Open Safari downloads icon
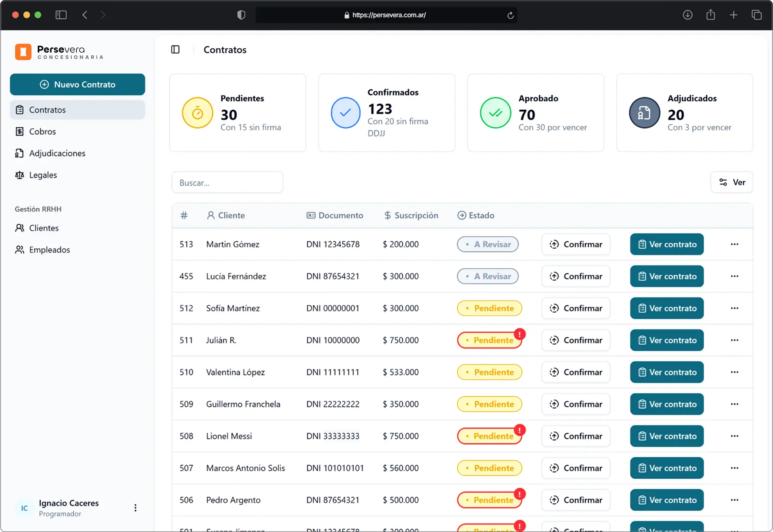 click(687, 15)
